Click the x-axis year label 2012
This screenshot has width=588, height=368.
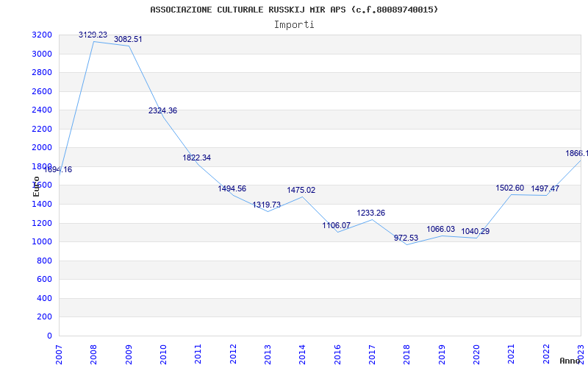click(233, 355)
